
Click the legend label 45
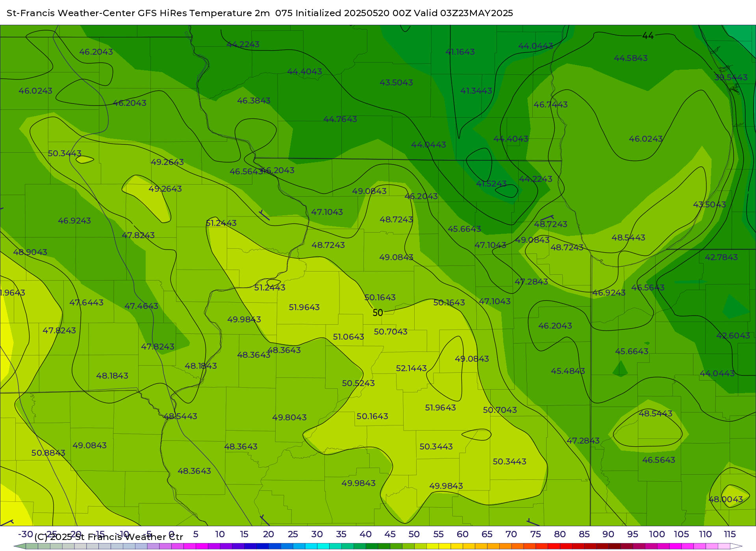point(390,534)
